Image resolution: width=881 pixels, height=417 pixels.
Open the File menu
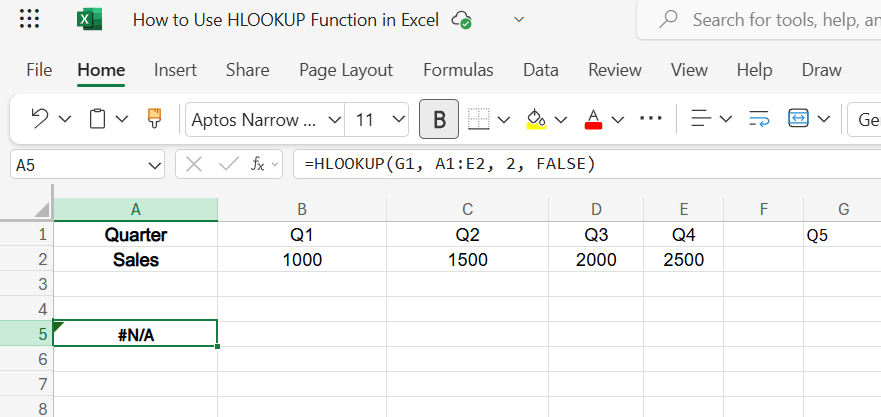39,70
